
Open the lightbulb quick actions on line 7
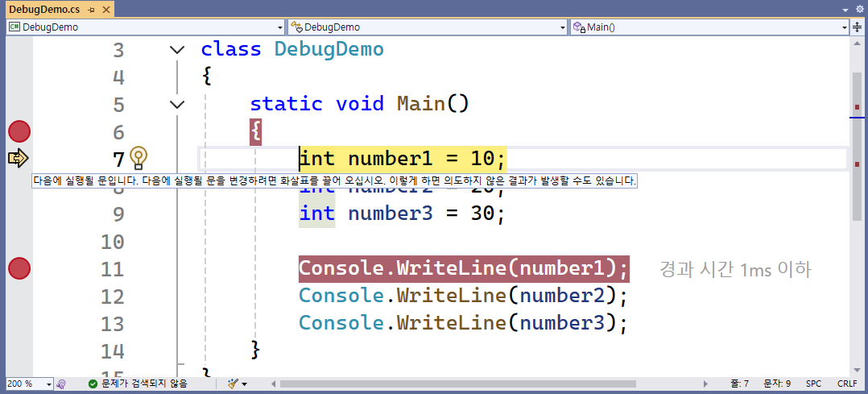tap(138, 157)
